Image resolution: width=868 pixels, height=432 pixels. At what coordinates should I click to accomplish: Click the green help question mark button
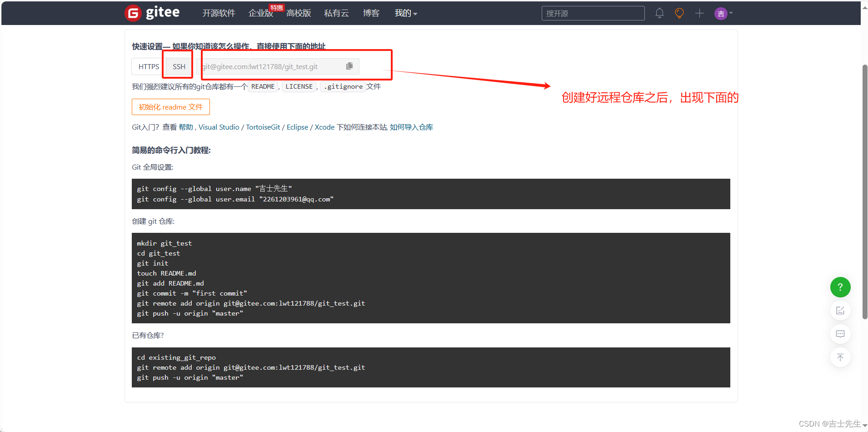[x=840, y=287]
